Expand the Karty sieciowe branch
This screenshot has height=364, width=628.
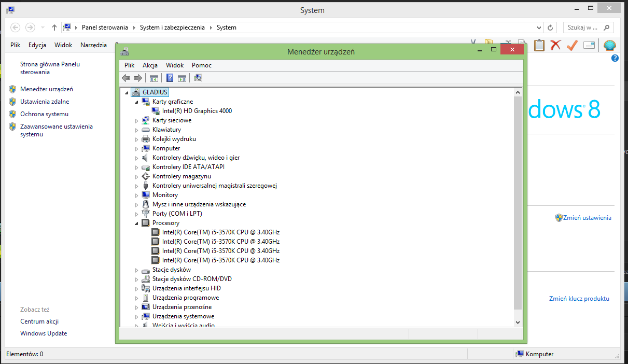137,121
